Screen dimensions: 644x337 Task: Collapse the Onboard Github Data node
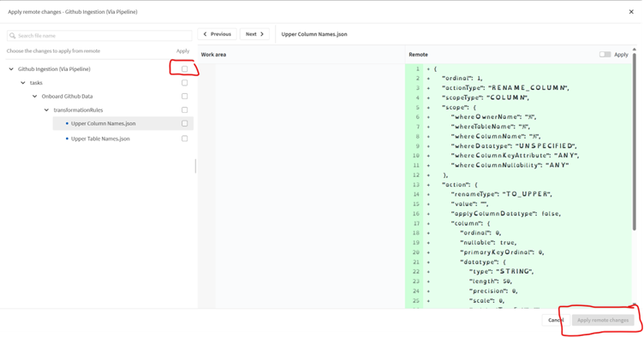coord(35,97)
